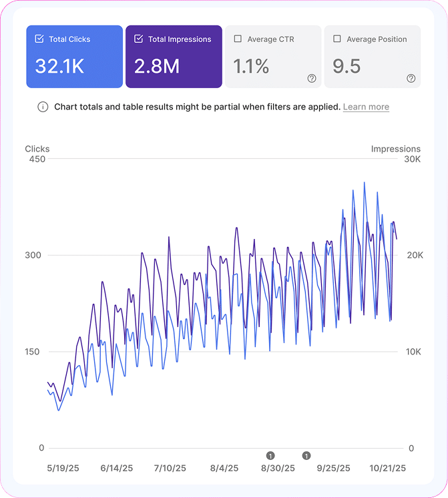Select the 9.5 Average Position value
The width and height of the screenshot is (448, 498).
tap(347, 65)
